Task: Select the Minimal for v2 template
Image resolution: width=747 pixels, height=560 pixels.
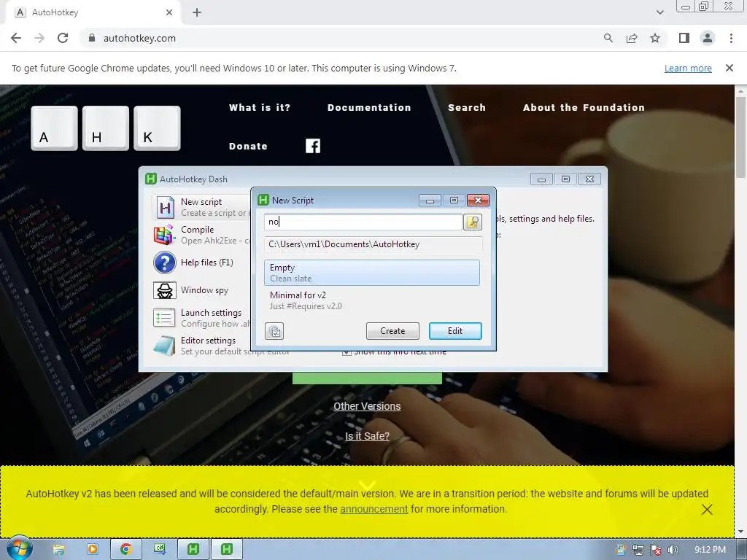Action: click(x=371, y=300)
